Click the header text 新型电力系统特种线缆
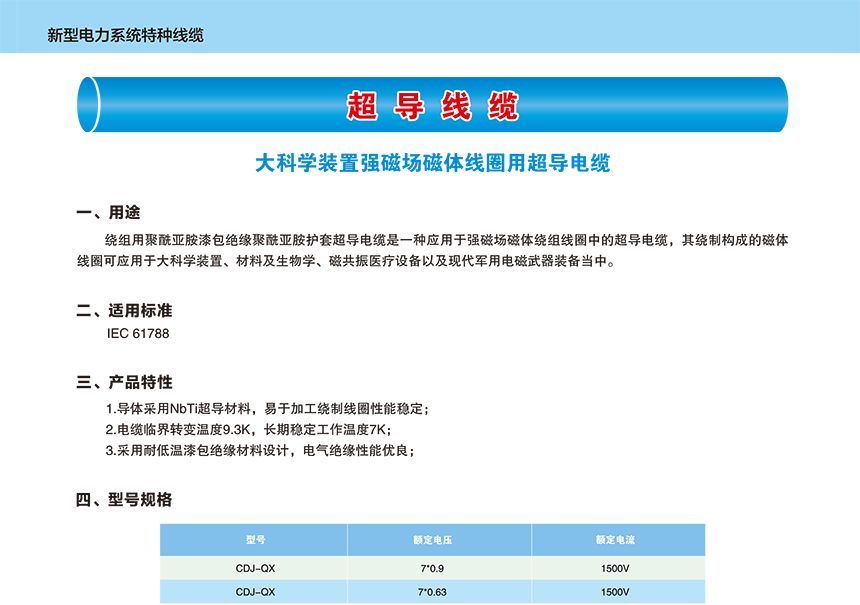Image resolution: width=860 pixels, height=605 pixels. click(x=126, y=35)
